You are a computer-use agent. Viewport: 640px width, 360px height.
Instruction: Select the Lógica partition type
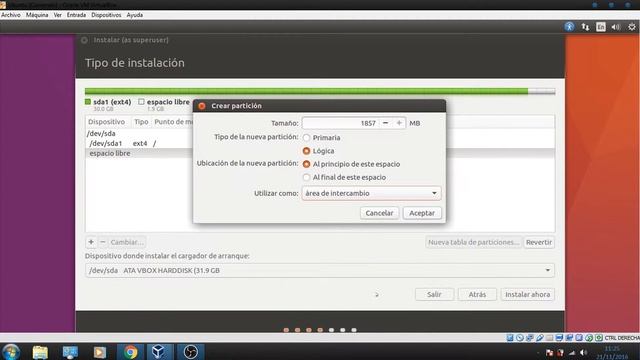pos(307,151)
